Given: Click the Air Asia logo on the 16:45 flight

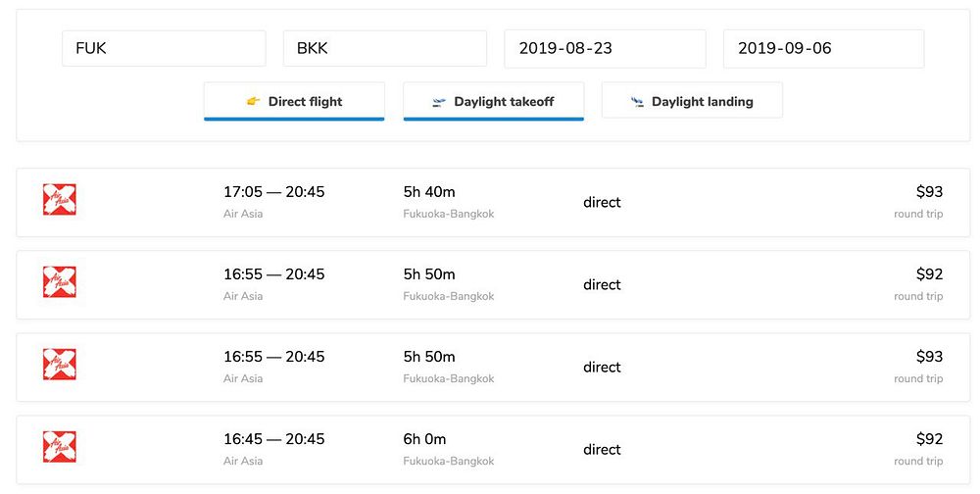Looking at the screenshot, I should coord(60,447).
